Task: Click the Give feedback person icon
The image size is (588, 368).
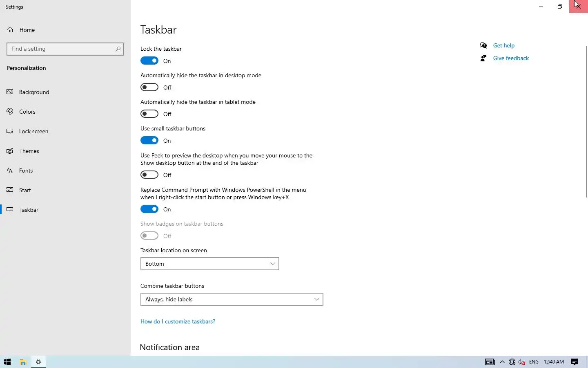Action: click(483, 58)
